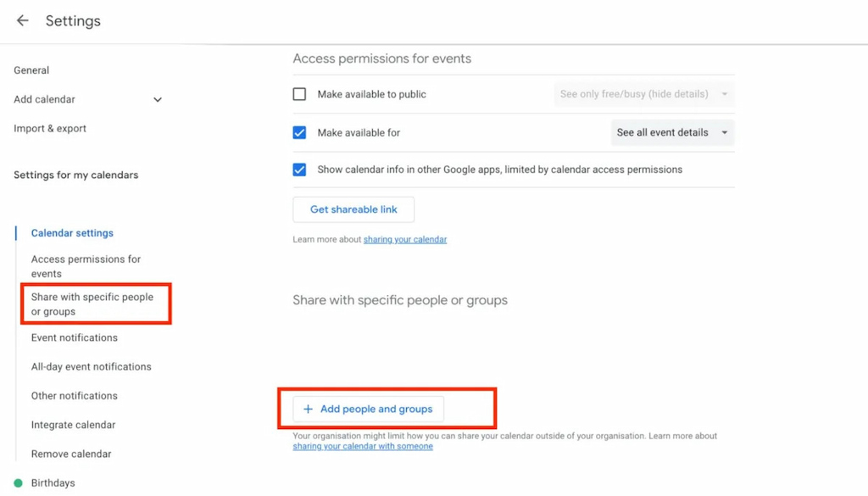Select the Birthdays calendar in sidebar
Image resolution: width=868 pixels, height=496 pixels.
coord(53,482)
